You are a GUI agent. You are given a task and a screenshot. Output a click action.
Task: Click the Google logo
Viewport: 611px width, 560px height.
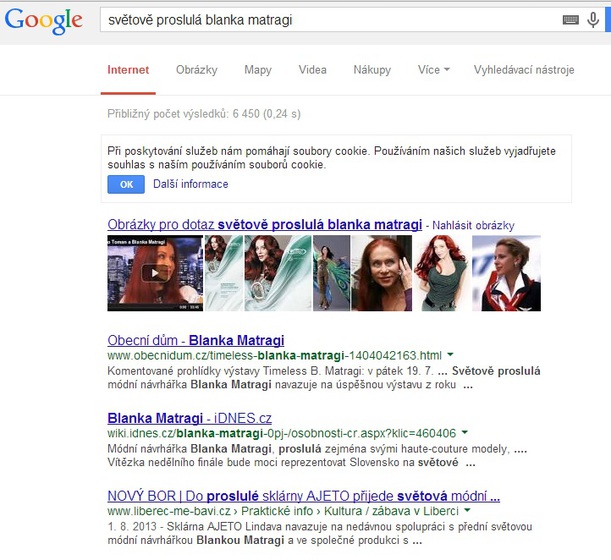43,21
